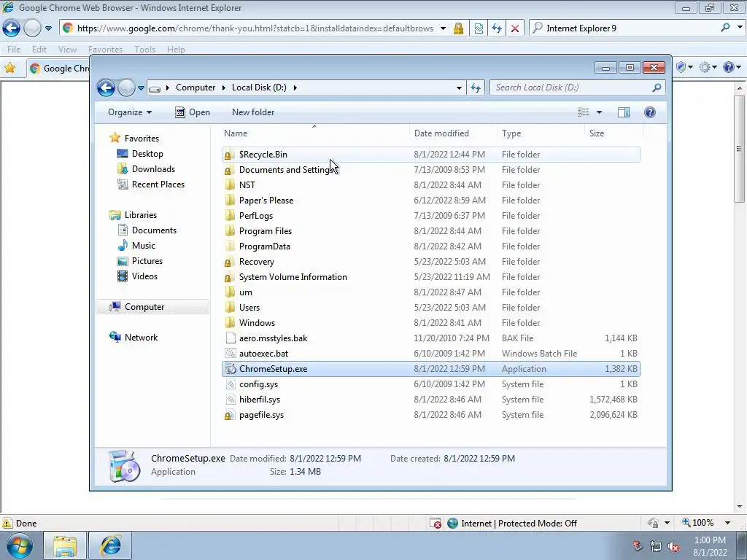747x560 pixels.
Task: Click Explorer help question mark icon
Action: (650, 112)
